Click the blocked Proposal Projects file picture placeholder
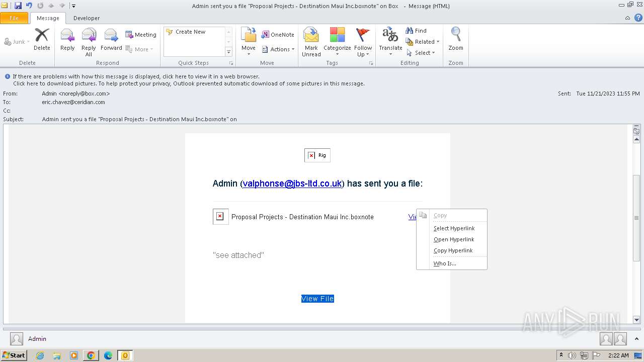Screen dimensions: 644x362 [x=220, y=216]
